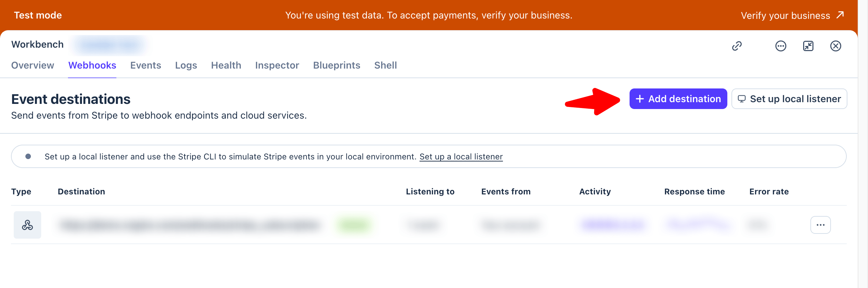868x288 pixels.
Task: Switch to the Events tab
Action: [145, 65]
